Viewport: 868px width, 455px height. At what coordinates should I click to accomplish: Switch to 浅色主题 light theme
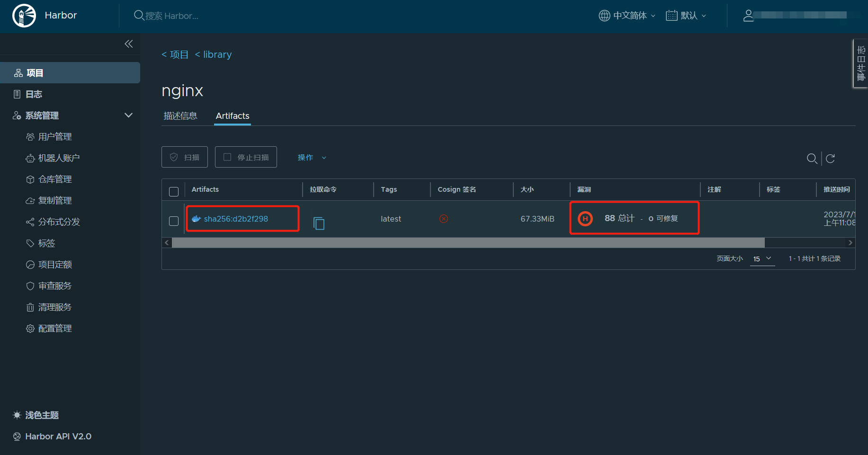coord(36,415)
